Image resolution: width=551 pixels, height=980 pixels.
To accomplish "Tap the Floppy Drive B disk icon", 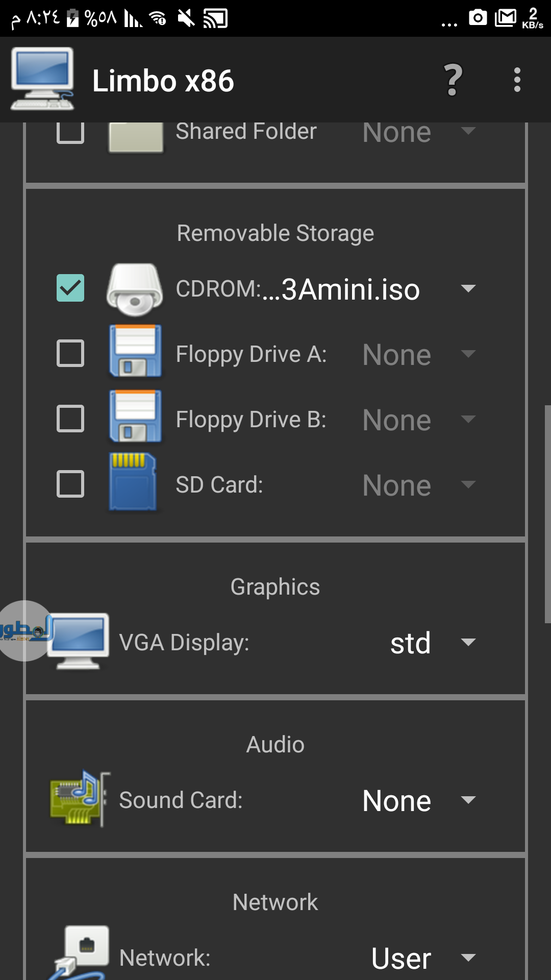I will tap(135, 417).
